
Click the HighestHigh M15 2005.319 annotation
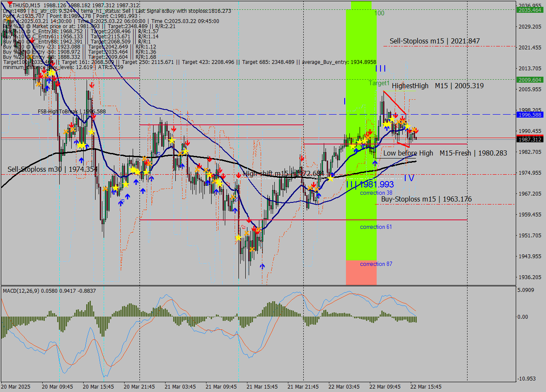pyautogui.click(x=438, y=86)
